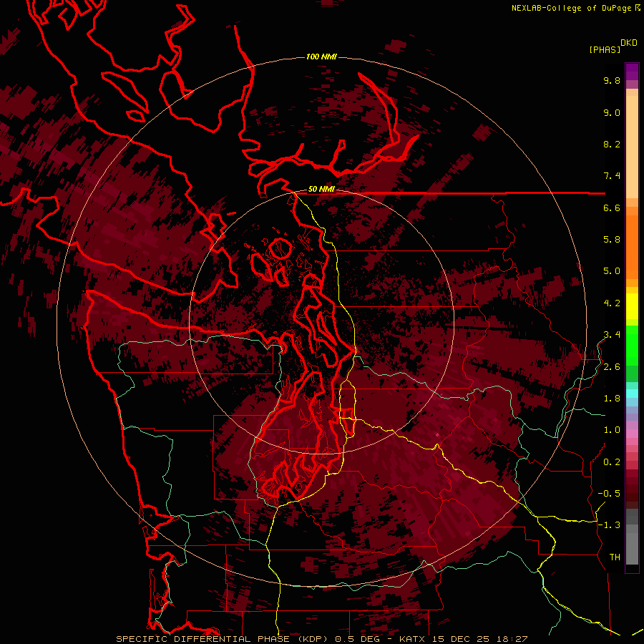Choose the 5.0 scale value
This screenshot has width=644, height=644.
click(612, 271)
